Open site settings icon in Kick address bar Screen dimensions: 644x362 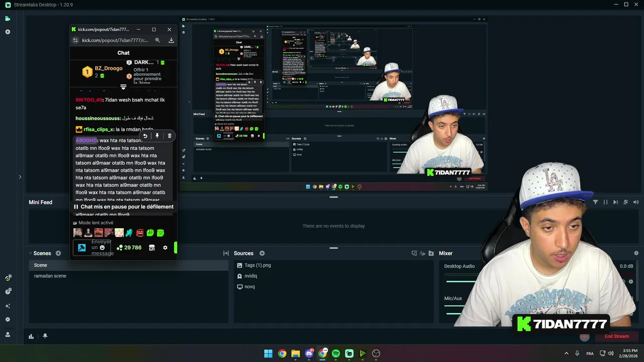[75, 40]
